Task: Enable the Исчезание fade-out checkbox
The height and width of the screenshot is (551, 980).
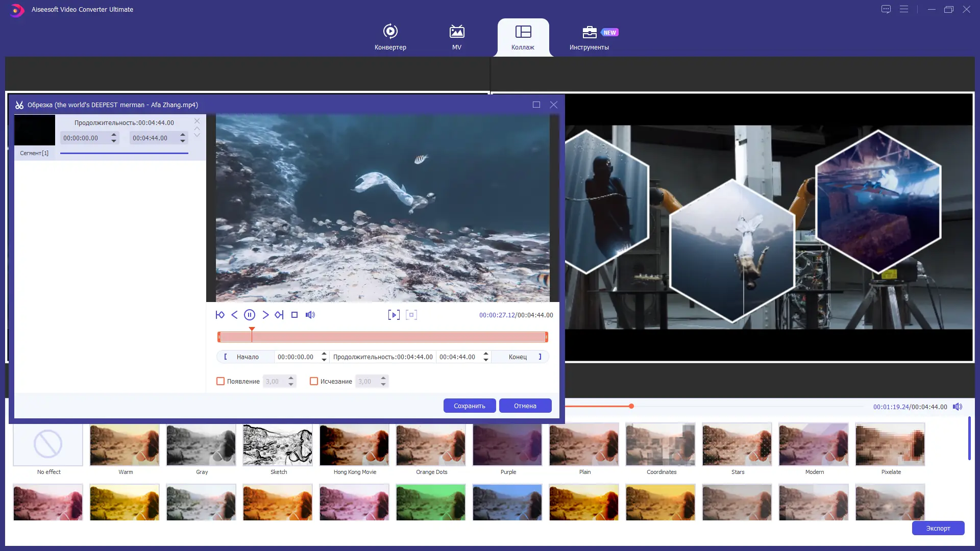Action: point(314,381)
